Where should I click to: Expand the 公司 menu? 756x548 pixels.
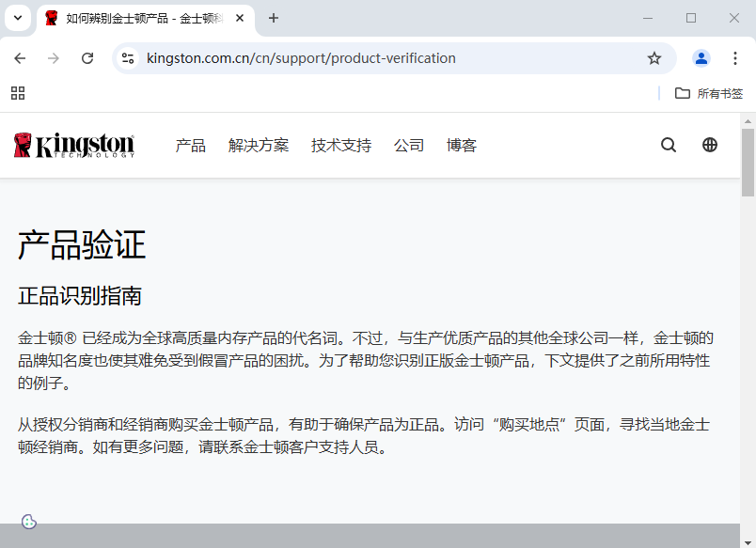pos(409,146)
